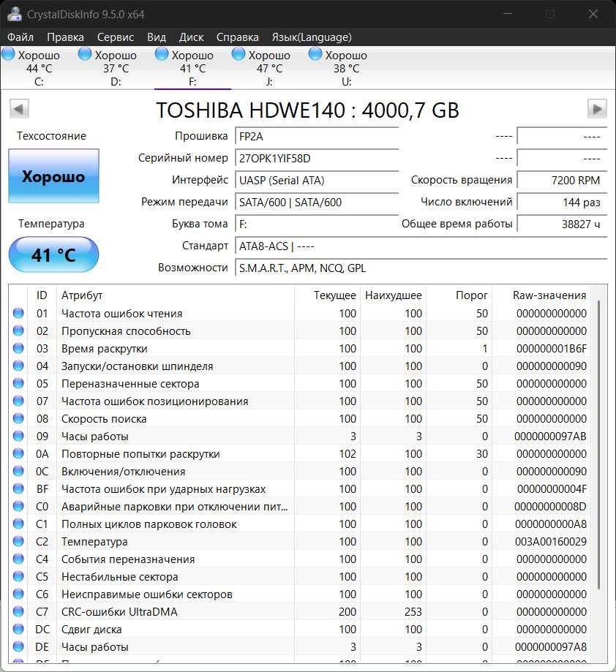Click the attribute list vertical scrollbar

point(598,445)
